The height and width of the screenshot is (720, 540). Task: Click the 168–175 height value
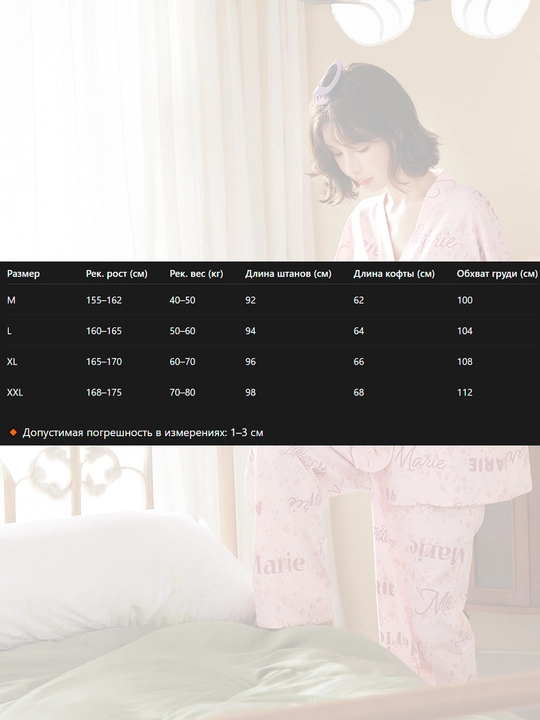tap(104, 393)
